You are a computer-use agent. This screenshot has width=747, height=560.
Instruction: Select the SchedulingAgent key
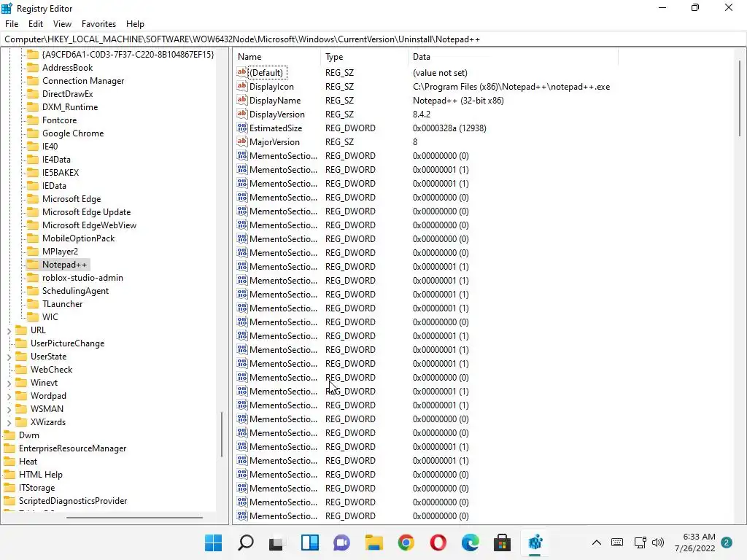[x=75, y=290]
